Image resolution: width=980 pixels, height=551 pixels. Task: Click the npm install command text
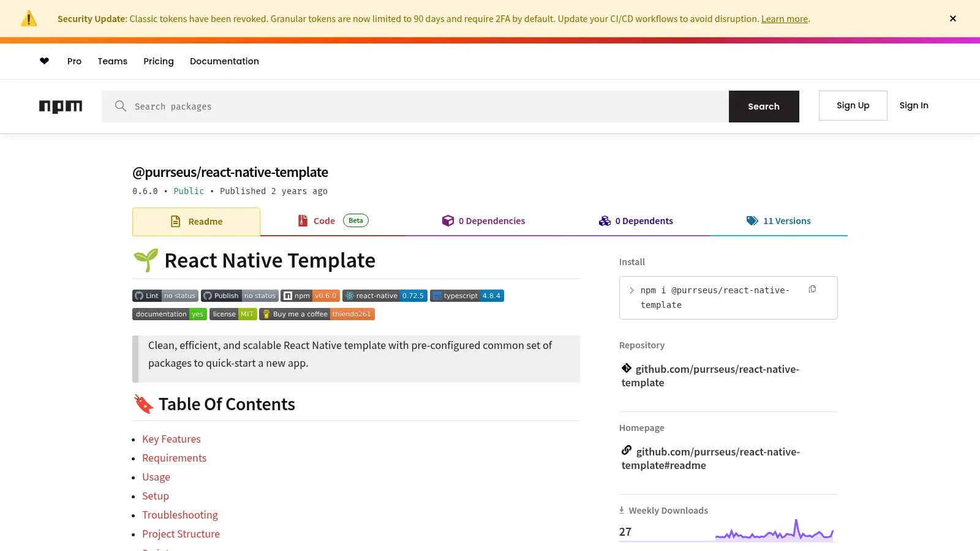715,298
